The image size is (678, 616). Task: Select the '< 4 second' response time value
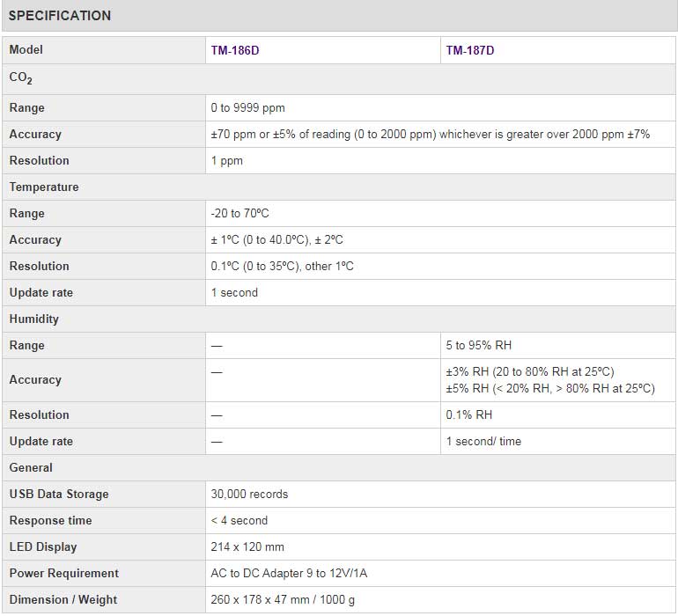point(240,520)
